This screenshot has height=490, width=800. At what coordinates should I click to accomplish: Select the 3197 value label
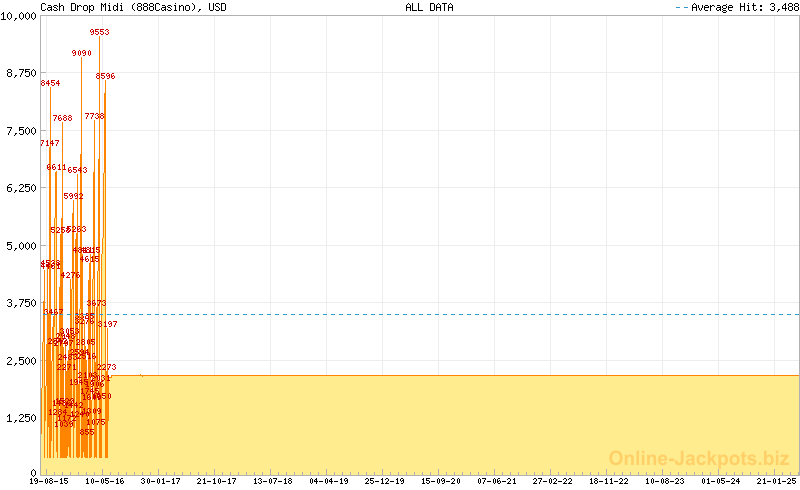point(107,324)
